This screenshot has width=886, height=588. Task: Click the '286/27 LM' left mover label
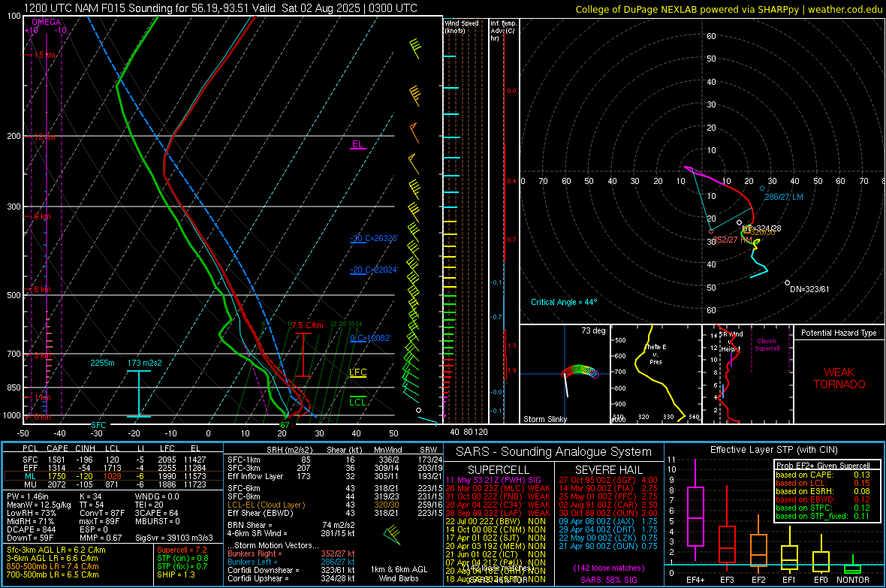(x=784, y=197)
